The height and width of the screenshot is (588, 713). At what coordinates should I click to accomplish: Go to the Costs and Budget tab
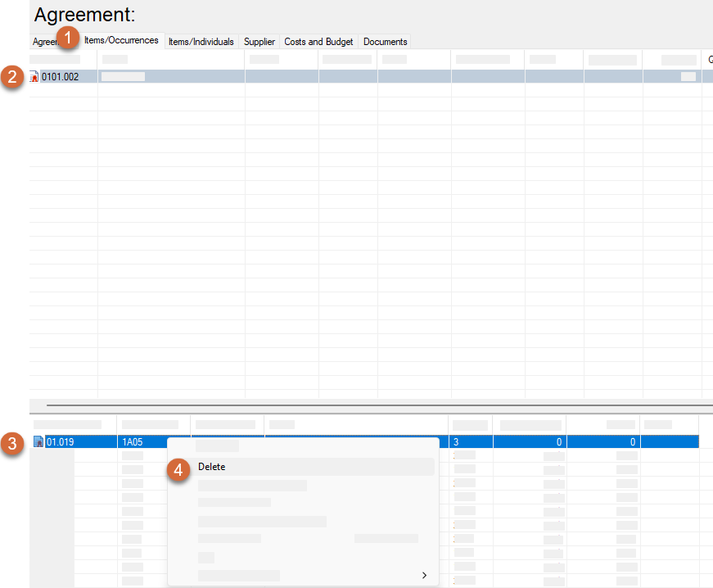point(318,42)
